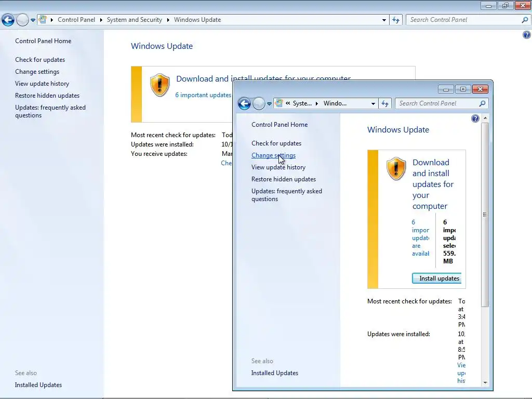Viewport: 532px width, 399px height.
Task: Close the background window
Action: [523, 5]
